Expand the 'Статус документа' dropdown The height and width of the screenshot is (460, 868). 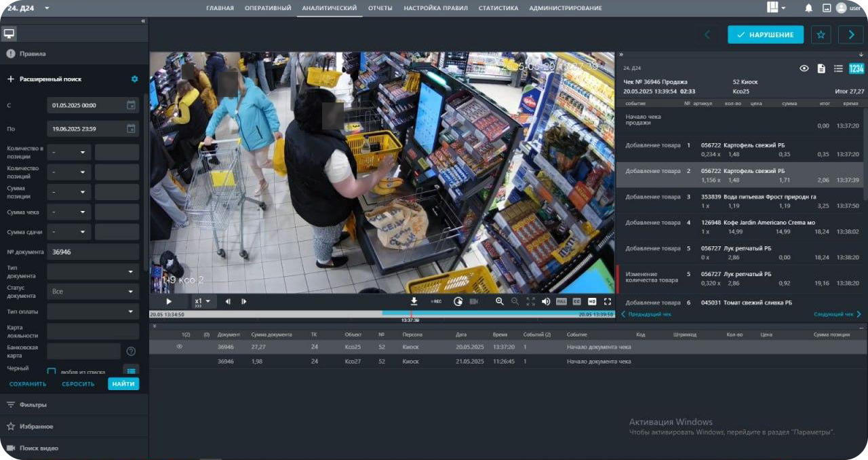click(x=93, y=291)
